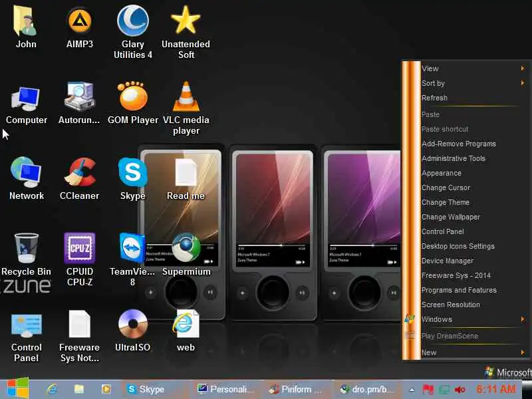This screenshot has width=532, height=399.
Task: Open the John user folder icon
Action: click(25, 21)
